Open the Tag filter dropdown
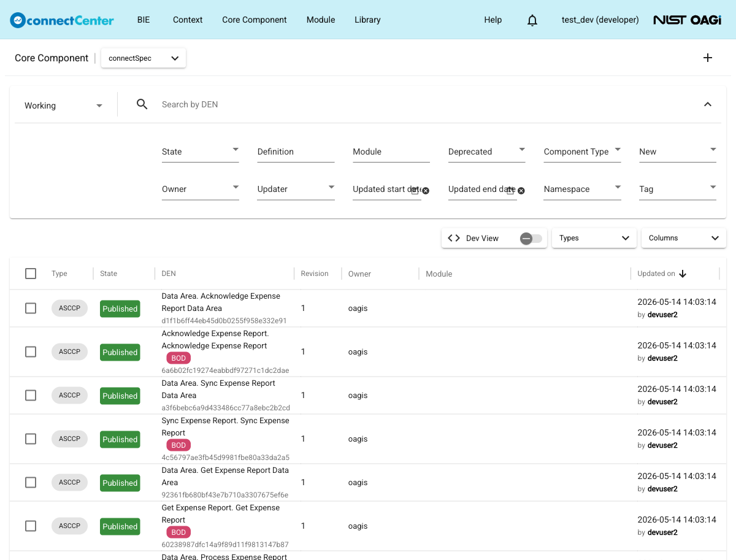 (678, 189)
